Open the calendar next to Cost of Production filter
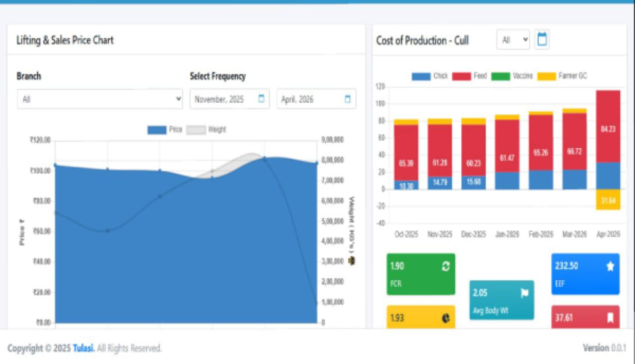 coord(542,39)
